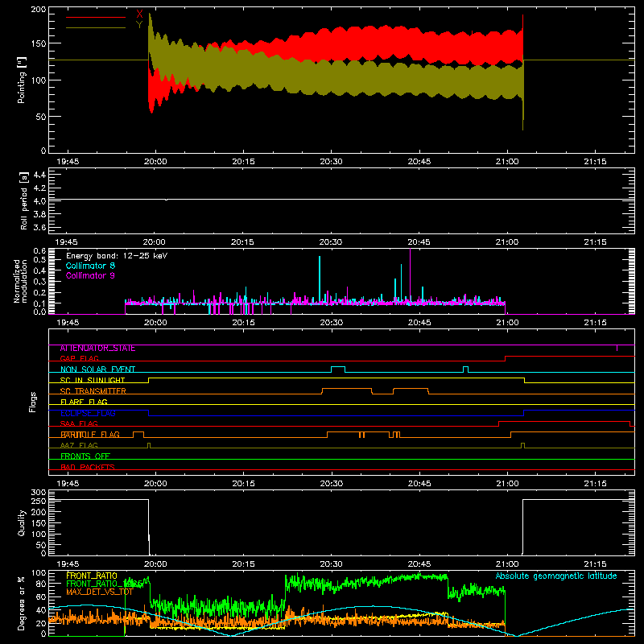Click the yellow FRONT_RATIO legend label
The width and height of the screenshot is (644, 644).
coord(92,576)
